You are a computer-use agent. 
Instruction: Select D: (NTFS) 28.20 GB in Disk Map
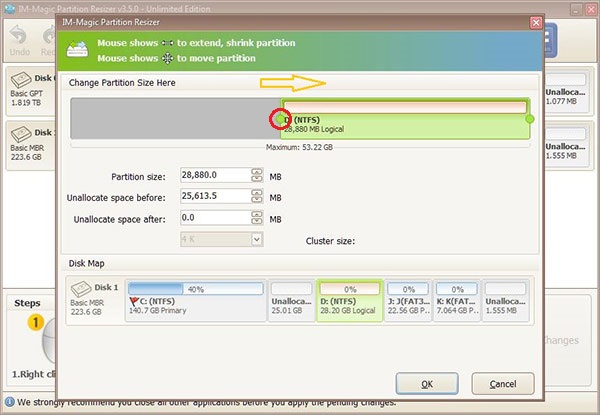349,301
